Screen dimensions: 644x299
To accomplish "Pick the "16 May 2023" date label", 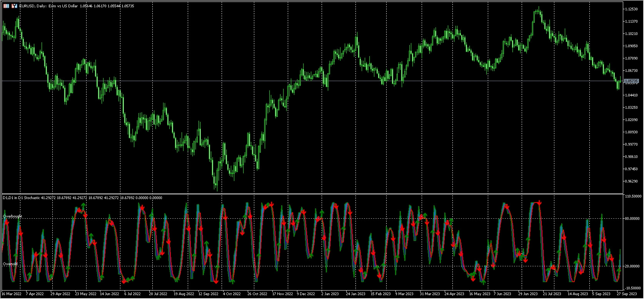I will (x=480, y=294).
